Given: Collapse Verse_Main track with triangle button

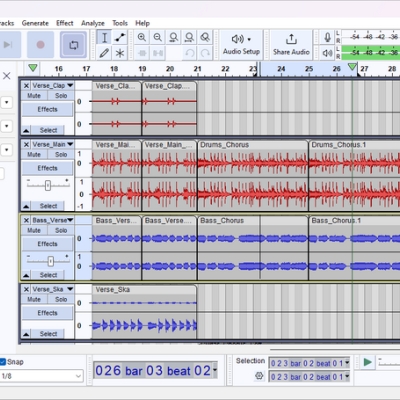Looking at the screenshot, I should pos(26,206).
